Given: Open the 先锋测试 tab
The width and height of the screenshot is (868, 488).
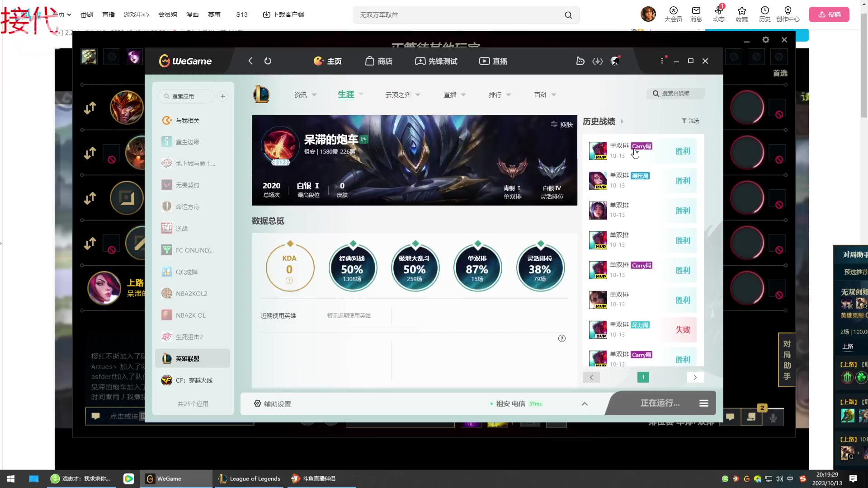Looking at the screenshot, I should coord(436,61).
